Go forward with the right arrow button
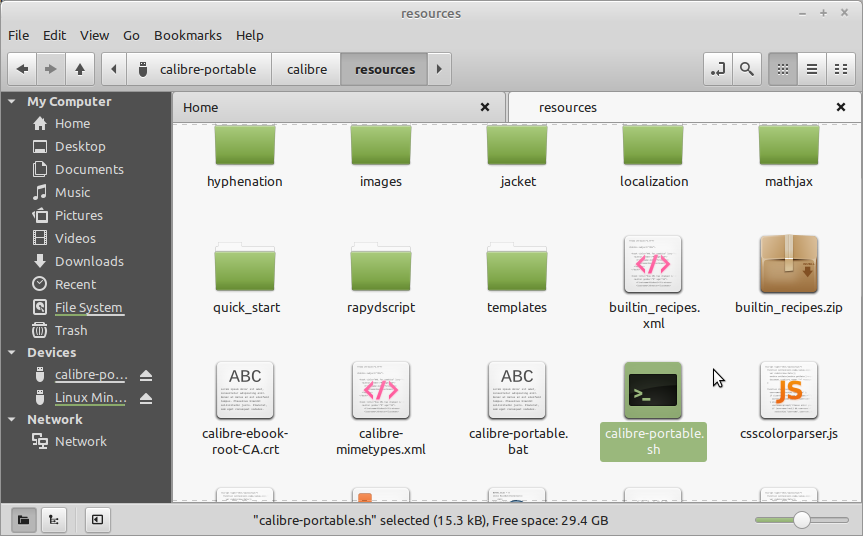The image size is (863, 536). click(51, 69)
